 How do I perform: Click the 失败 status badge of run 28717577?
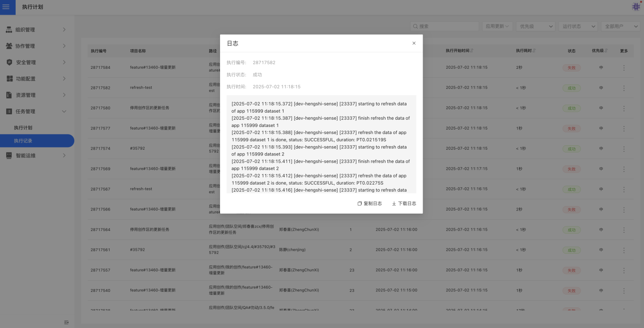572,128
